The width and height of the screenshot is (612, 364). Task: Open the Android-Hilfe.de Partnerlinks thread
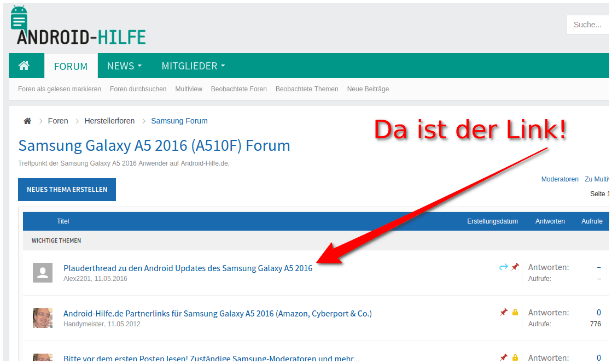(218, 313)
